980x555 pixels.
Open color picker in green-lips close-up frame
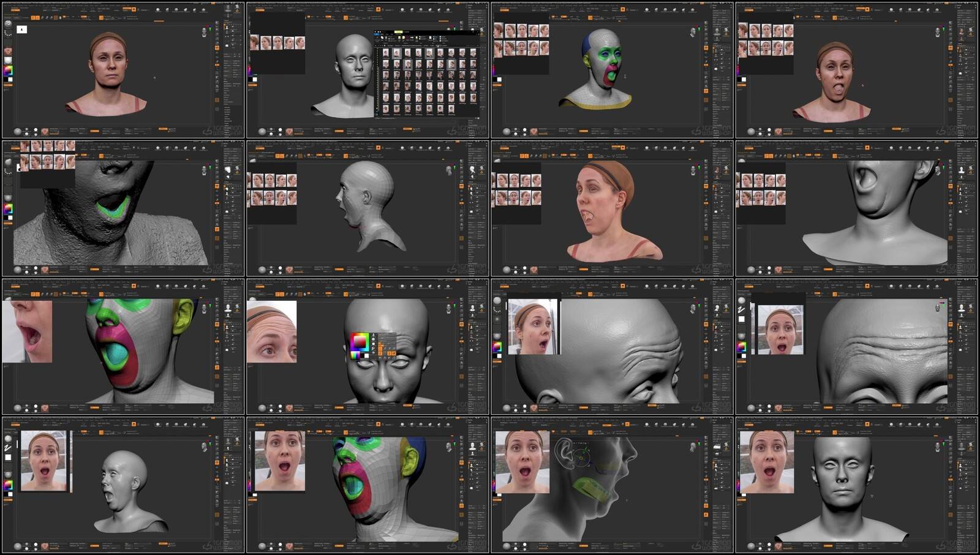point(8,209)
